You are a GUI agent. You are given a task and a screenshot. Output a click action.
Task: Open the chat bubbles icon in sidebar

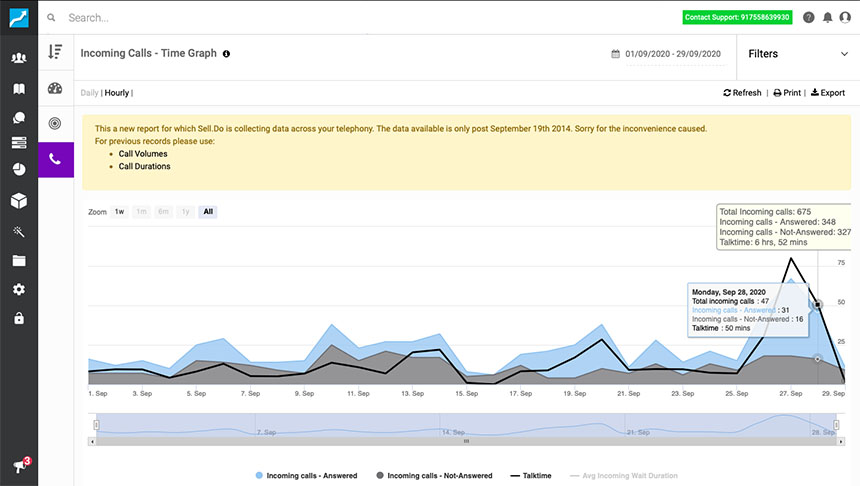point(19,117)
